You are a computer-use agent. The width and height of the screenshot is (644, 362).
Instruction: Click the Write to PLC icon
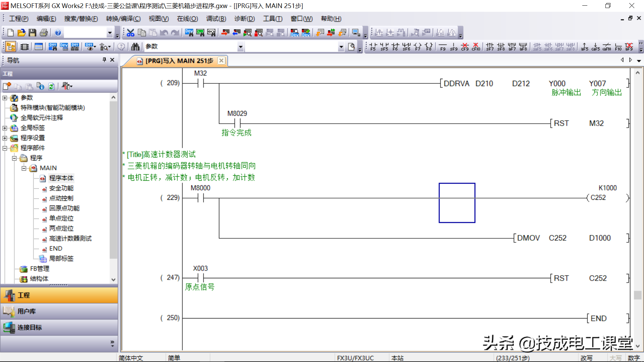point(225,33)
